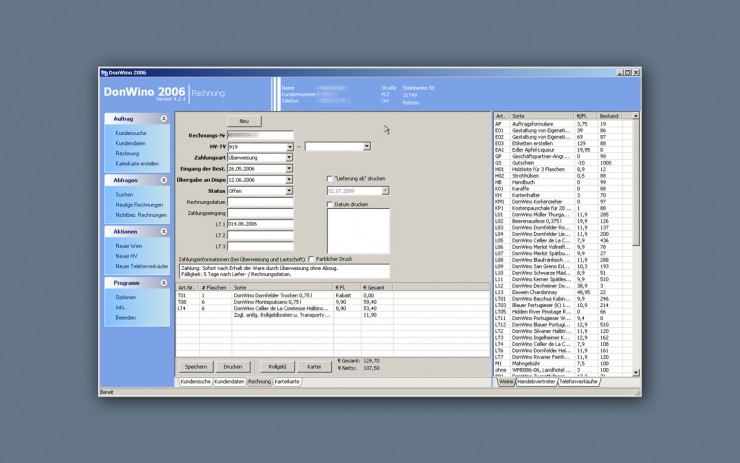Open the date dropdown below 'Lieferung ab' drucken
This screenshot has width=740, height=463.
[386, 191]
